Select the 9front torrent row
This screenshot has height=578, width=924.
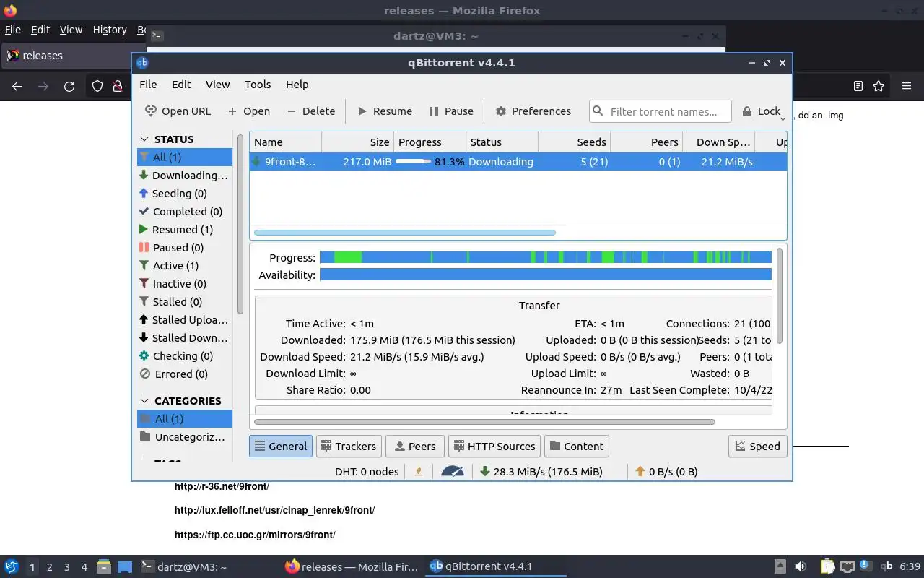coord(518,162)
